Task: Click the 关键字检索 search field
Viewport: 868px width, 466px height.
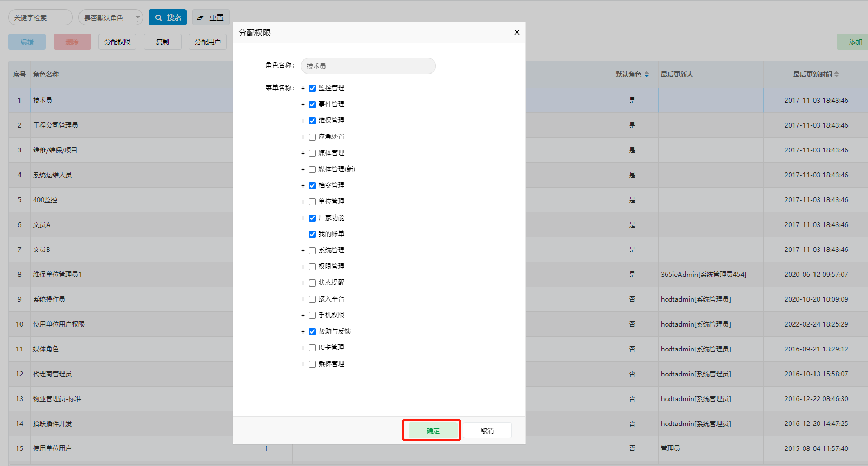Action: [40, 18]
